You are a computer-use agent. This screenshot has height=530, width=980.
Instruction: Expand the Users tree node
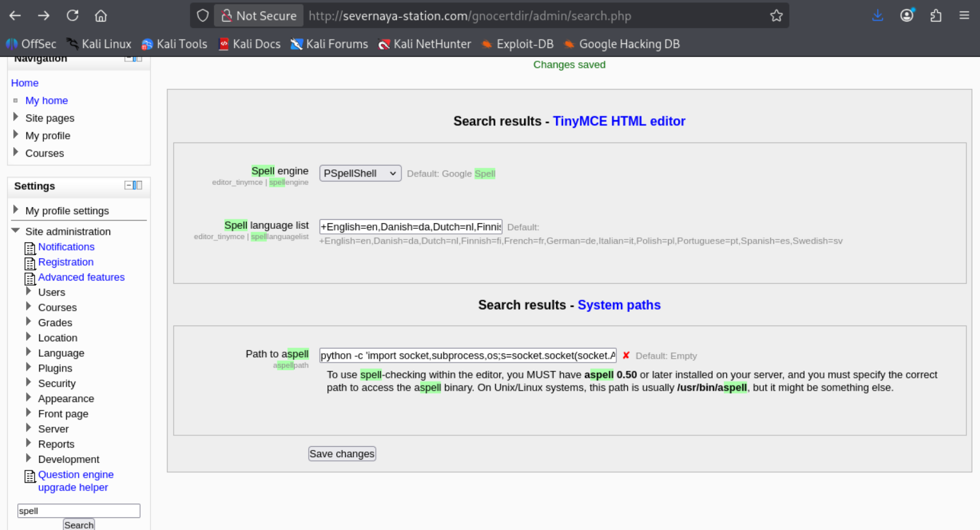(28, 292)
